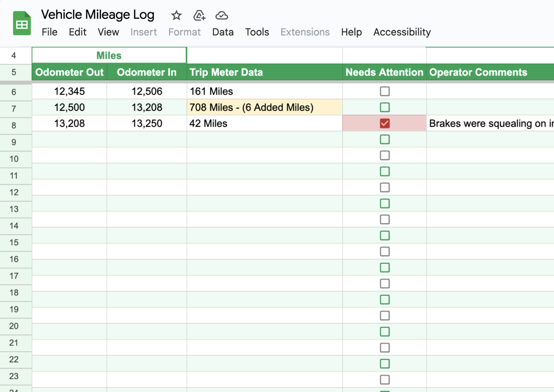Select the Trip Meter Data header cell

pyautogui.click(x=265, y=72)
